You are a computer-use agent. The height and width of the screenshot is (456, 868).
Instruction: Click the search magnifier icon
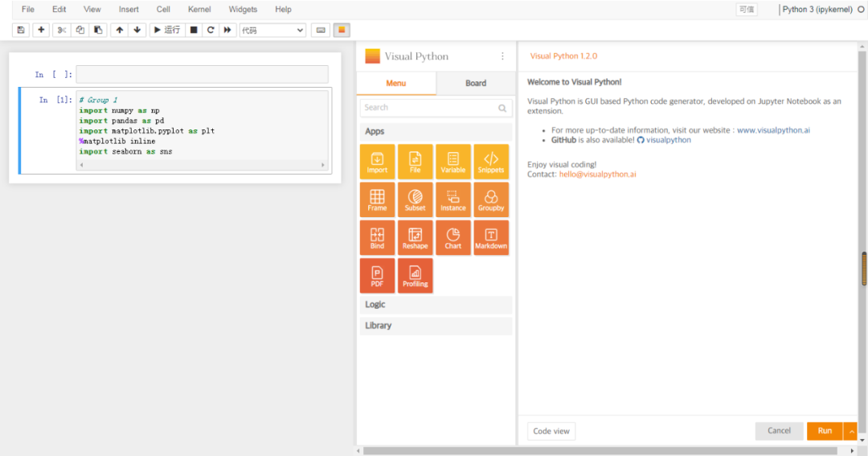click(x=502, y=108)
